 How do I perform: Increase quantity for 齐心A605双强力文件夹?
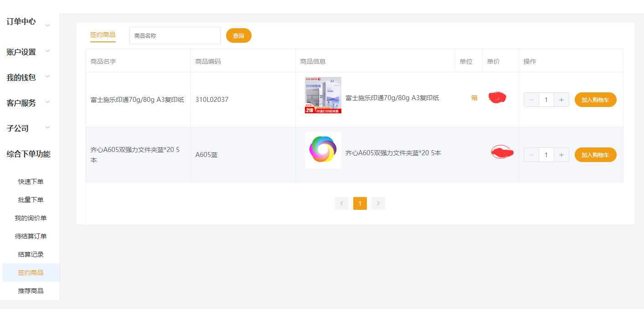point(561,155)
